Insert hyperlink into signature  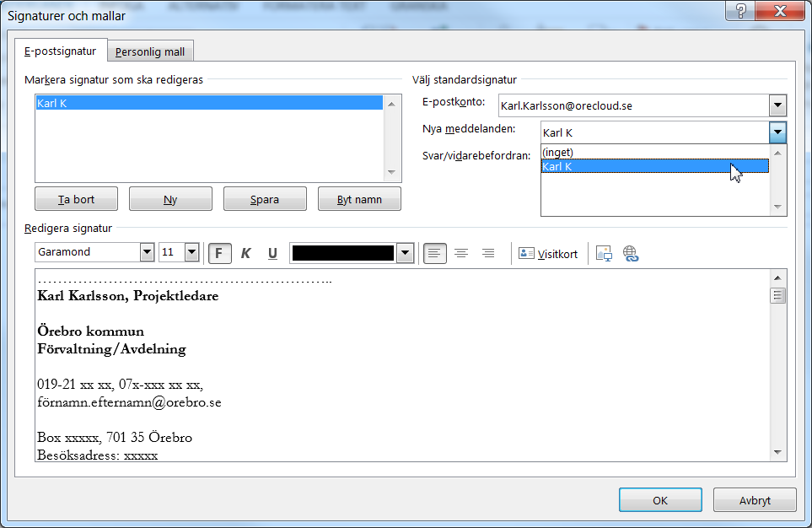tap(630, 253)
